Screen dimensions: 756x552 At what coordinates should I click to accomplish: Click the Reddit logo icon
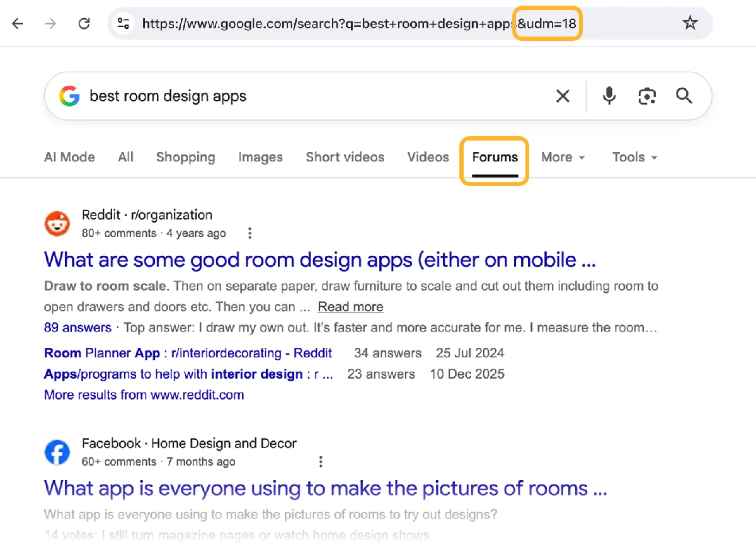tap(57, 224)
